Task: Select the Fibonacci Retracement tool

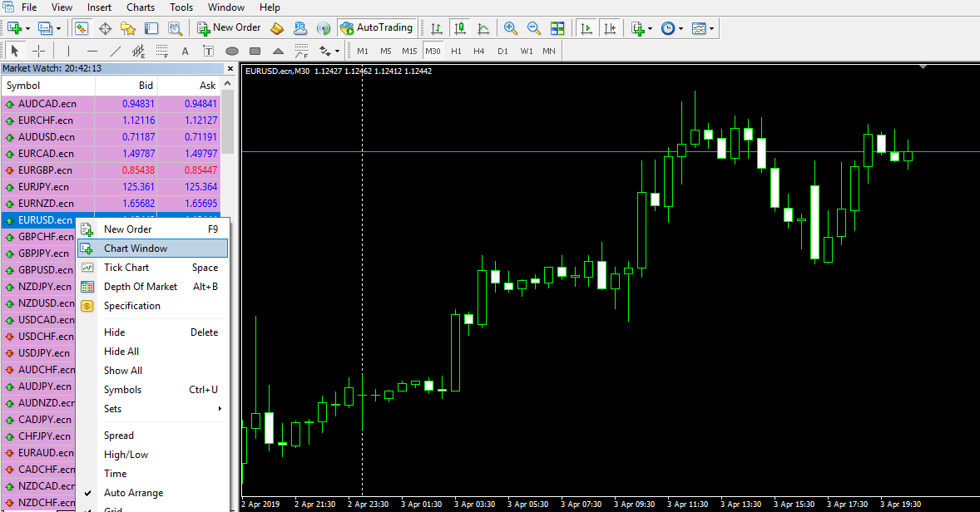Action: coord(162,52)
